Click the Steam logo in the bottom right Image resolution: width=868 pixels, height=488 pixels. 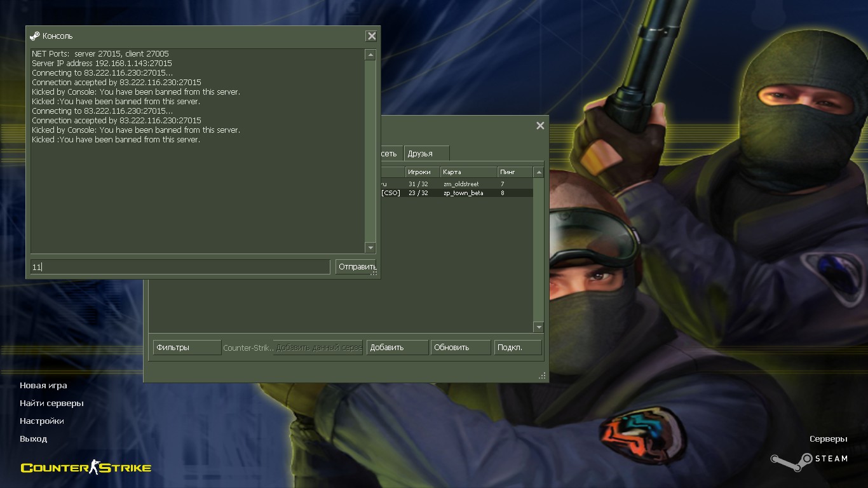point(809,459)
